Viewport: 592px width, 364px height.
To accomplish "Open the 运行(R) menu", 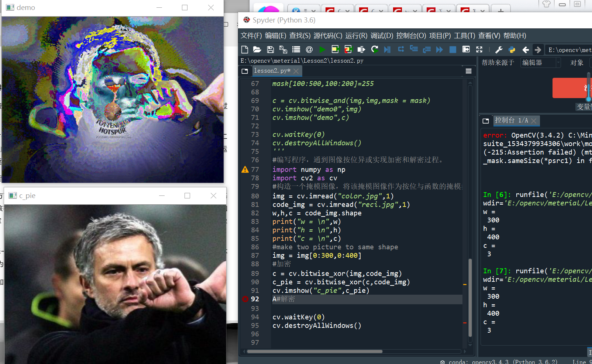I will pos(357,36).
